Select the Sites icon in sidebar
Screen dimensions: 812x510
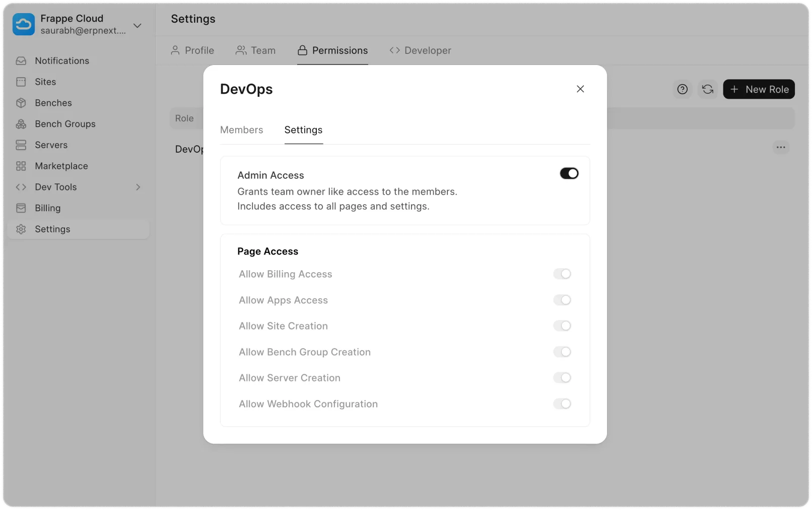coord(45,82)
